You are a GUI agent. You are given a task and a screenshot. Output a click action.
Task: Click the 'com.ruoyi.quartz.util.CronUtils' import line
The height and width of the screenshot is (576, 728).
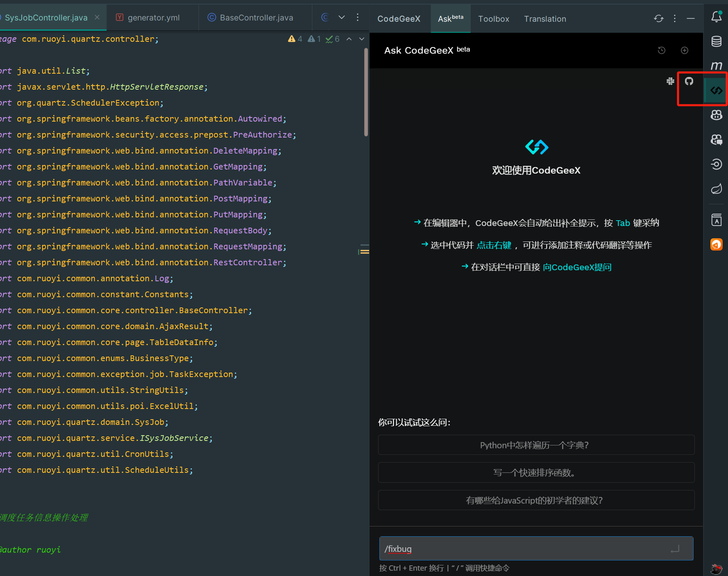click(x=86, y=454)
